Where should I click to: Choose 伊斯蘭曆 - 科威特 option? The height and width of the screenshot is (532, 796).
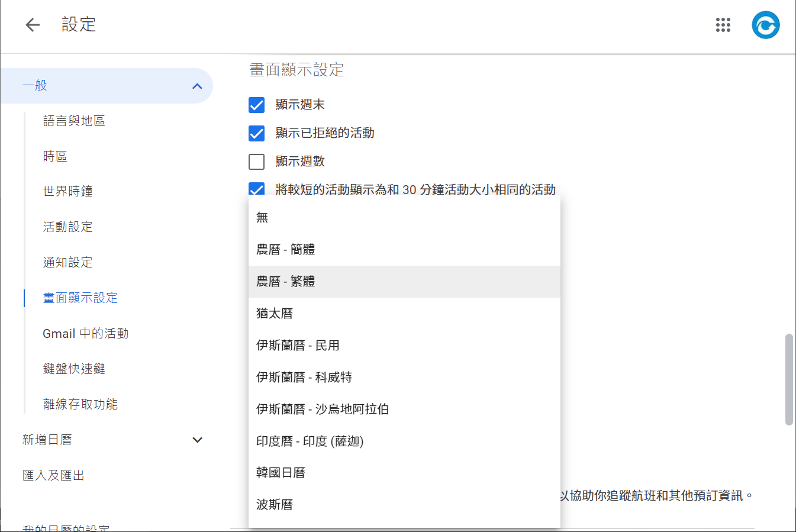(x=304, y=377)
